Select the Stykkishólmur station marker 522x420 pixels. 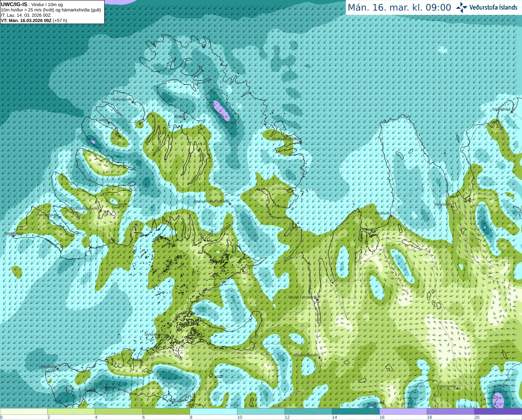167,337
